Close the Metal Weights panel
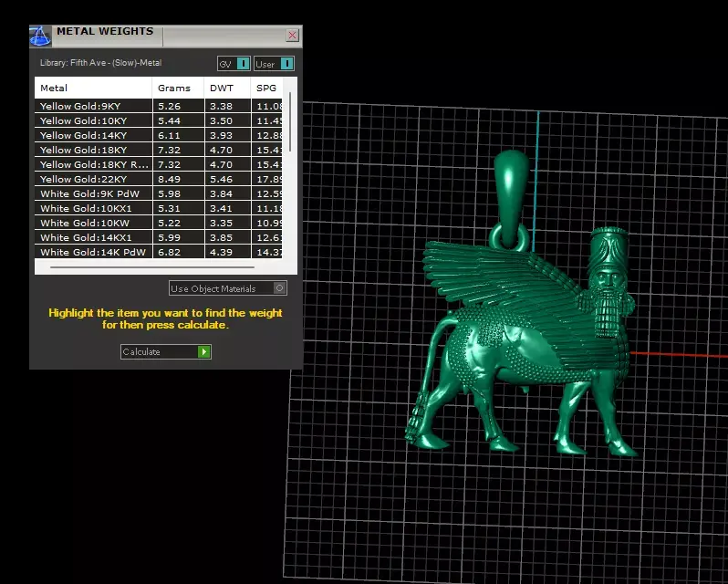 click(x=292, y=36)
